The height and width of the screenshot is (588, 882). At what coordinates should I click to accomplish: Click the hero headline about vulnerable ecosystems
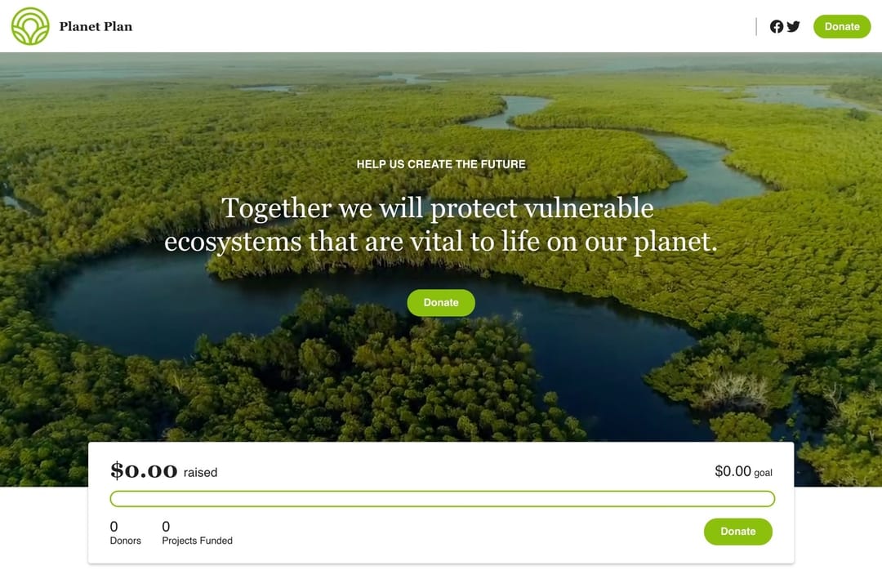pos(441,225)
